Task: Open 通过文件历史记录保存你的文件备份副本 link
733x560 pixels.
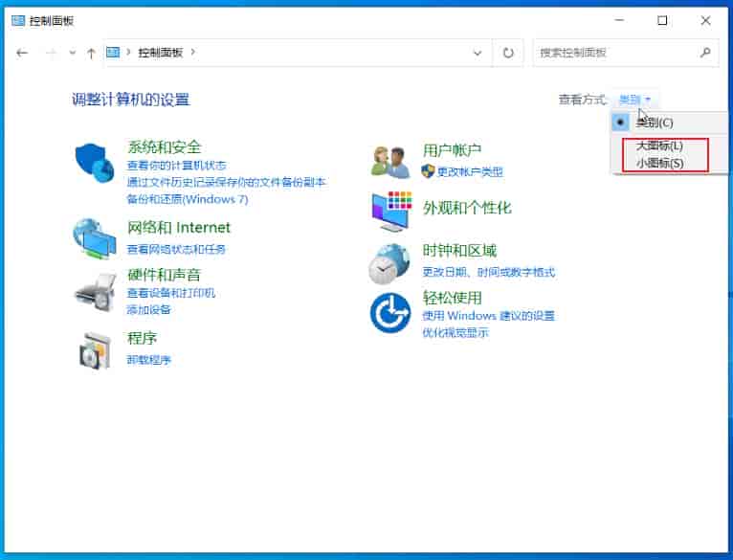Action: [x=226, y=182]
